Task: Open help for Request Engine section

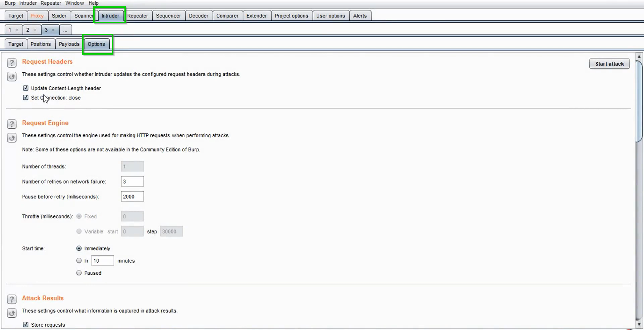Action: [x=12, y=124]
